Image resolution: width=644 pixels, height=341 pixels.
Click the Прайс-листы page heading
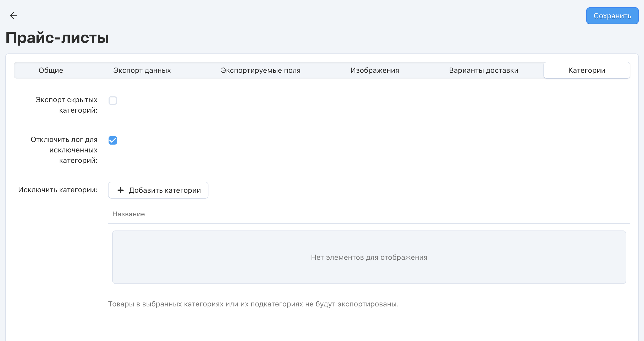(57, 37)
